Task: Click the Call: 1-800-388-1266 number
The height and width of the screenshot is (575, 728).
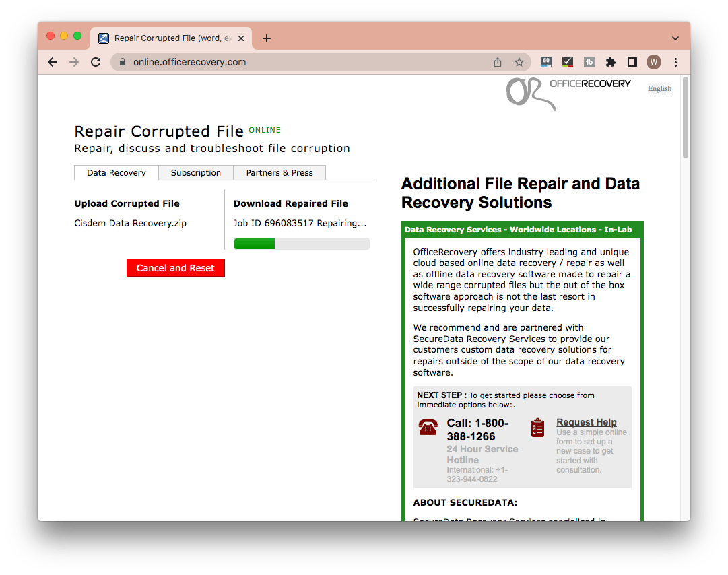Action: [x=477, y=430]
